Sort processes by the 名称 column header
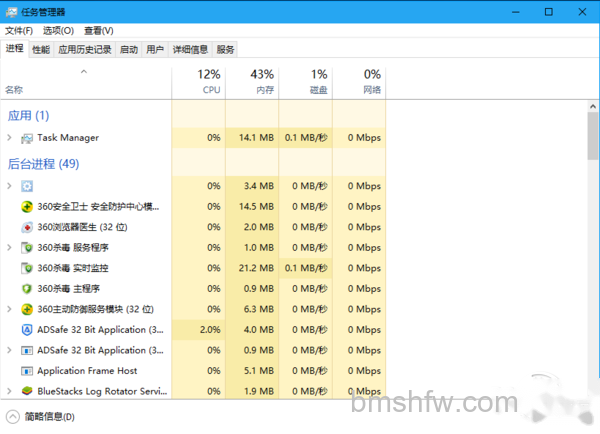This screenshot has height=434, width=600. click(86, 82)
